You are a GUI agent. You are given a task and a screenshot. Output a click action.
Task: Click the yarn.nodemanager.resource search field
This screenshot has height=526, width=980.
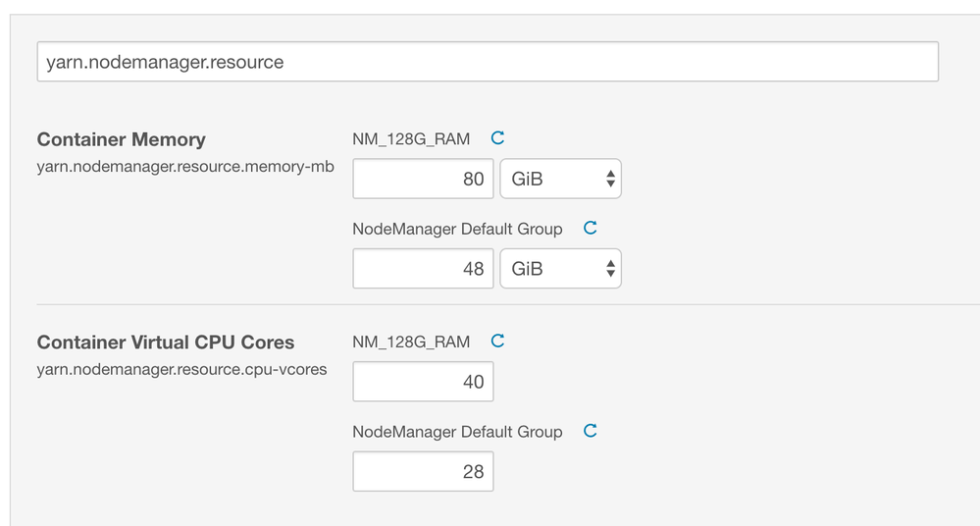(x=488, y=62)
